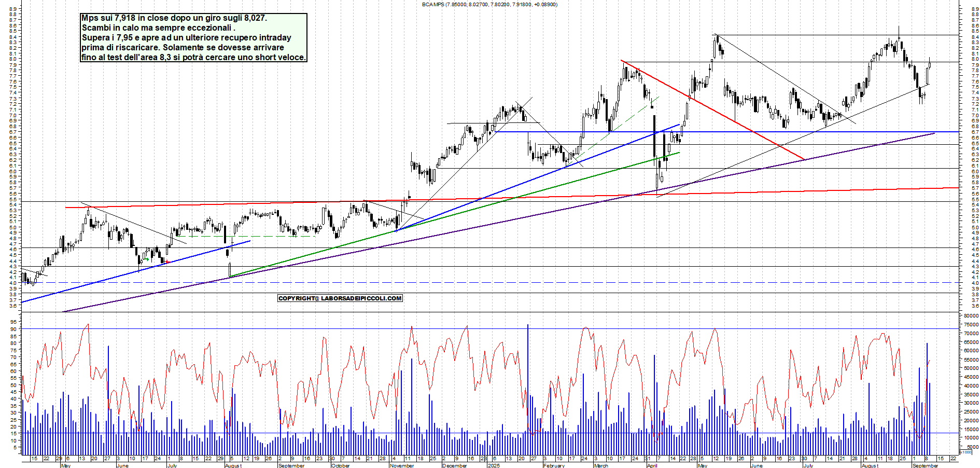This screenshot has width=980, height=468.
Task: Click the line "fino al test dell'area 8,3"
Action: [193, 58]
